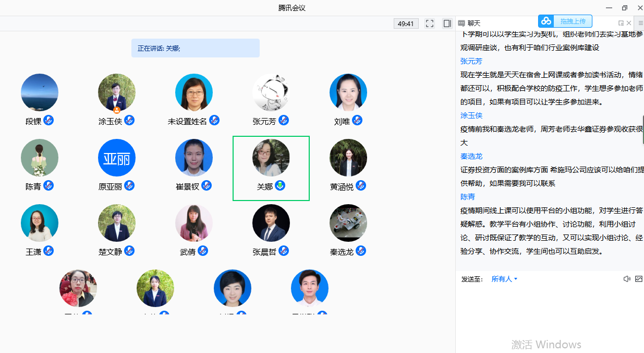Close the chat (聊天) panel
Image resolution: width=644 pixels, height=353 pixels.
point(629,23)
